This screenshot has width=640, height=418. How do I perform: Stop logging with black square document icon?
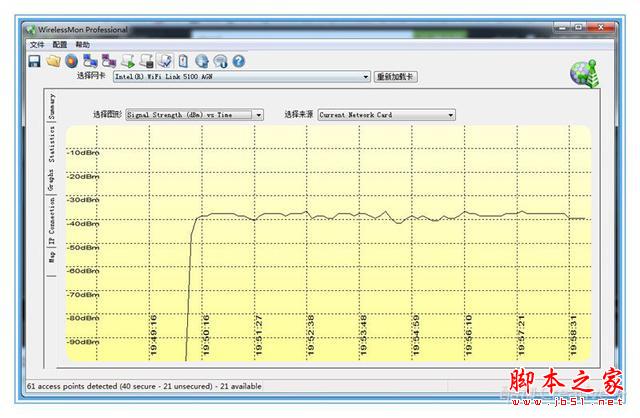coord(147,61)
